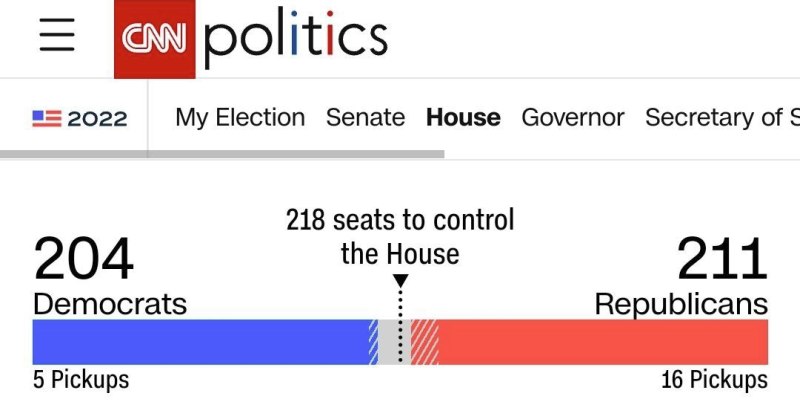
Task: Click the striped blue leaning segment
Action: point(373,342)
